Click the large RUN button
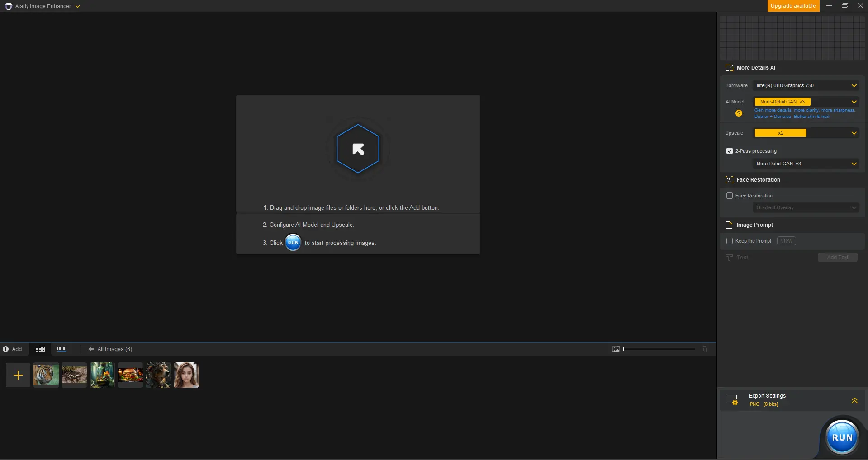 (842, 437)
